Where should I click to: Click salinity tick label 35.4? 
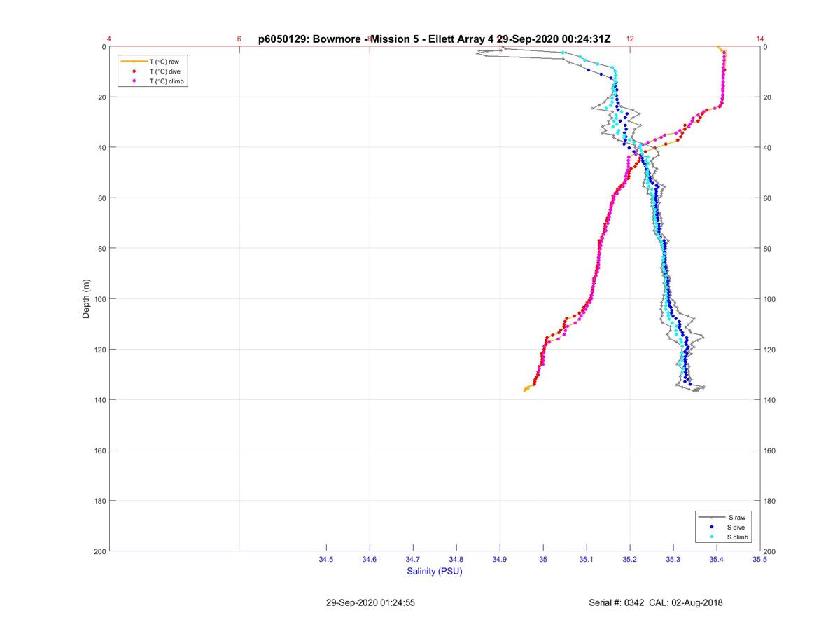pyautogui.click(x=717, y=559)
